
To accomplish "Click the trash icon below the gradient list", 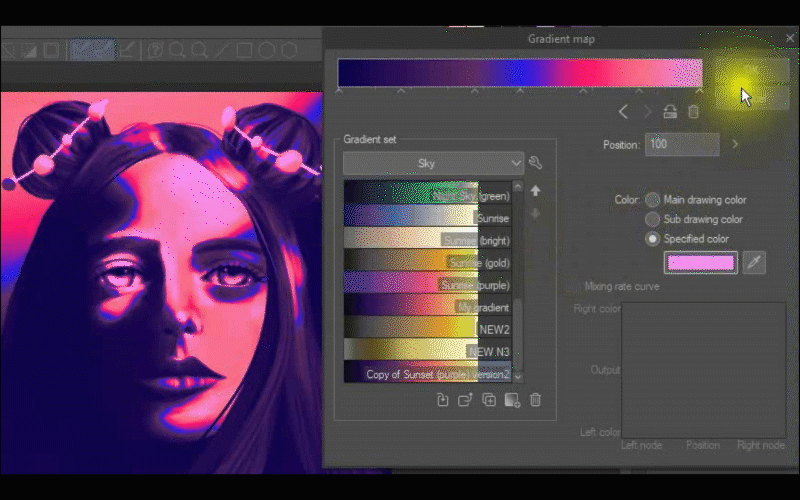I will pyautogui.click(x=535, y=400).
